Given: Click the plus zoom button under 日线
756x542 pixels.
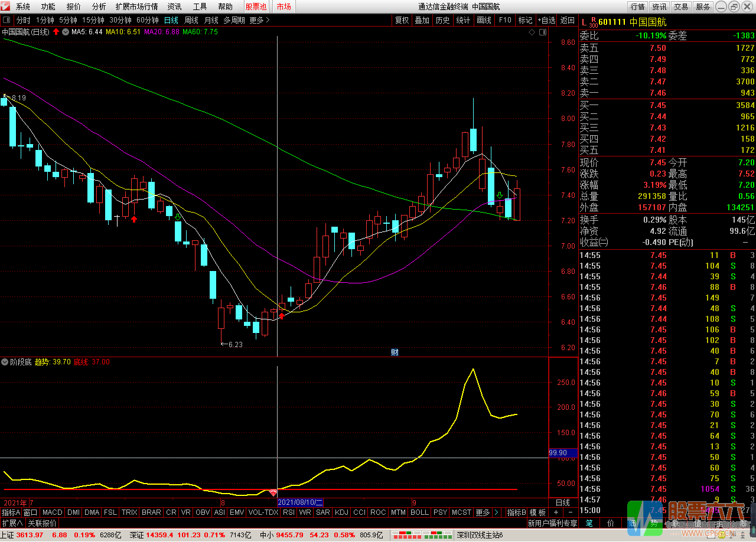Looking at the screenshot, I should tap(556, 512).
